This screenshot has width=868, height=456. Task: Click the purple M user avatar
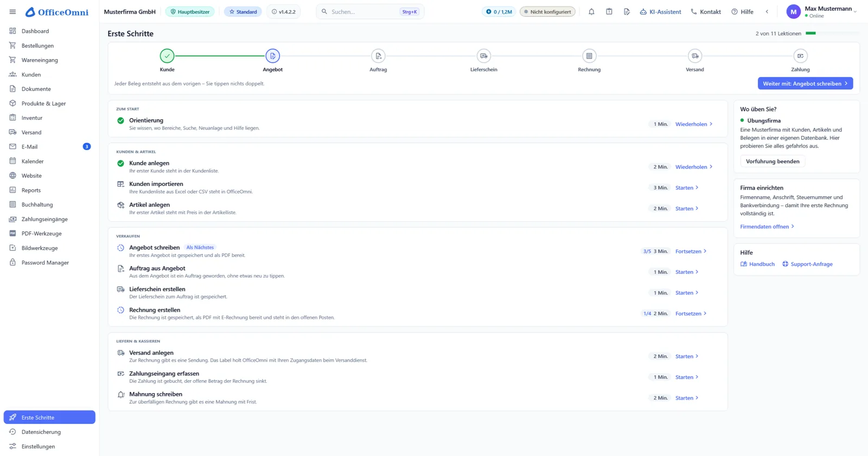[793, 11]
